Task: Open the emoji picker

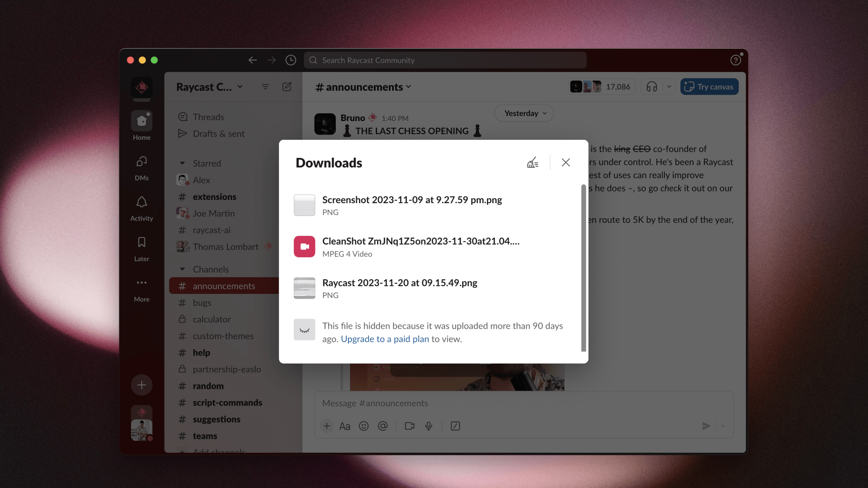Action: [364, 426]
